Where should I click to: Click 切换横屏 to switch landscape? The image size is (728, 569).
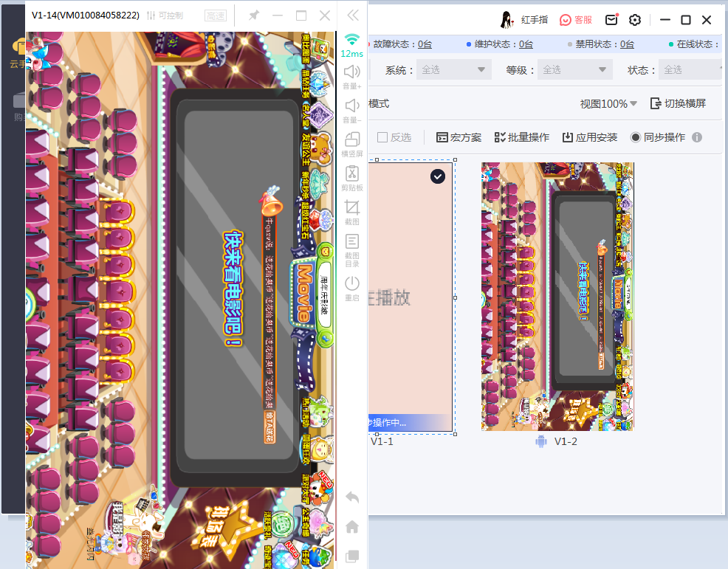tap(679, 103)
